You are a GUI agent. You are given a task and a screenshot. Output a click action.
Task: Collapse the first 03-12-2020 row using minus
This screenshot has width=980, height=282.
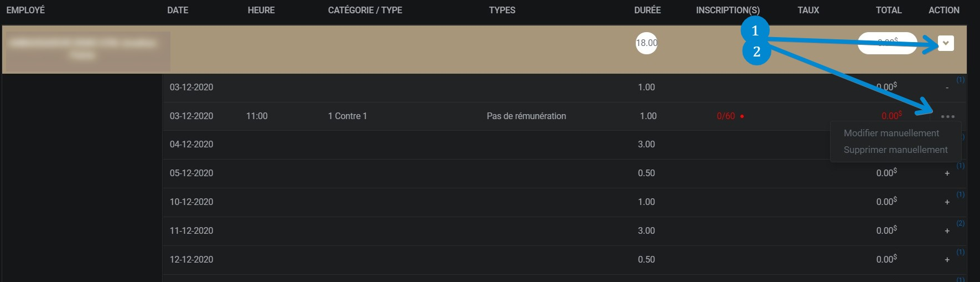[x=947, y=88]
